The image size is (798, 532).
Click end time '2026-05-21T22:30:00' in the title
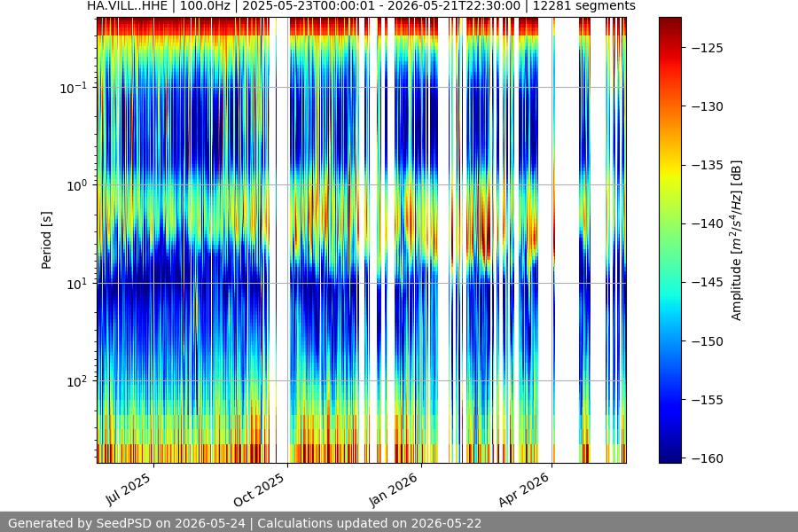coord(454,6)
